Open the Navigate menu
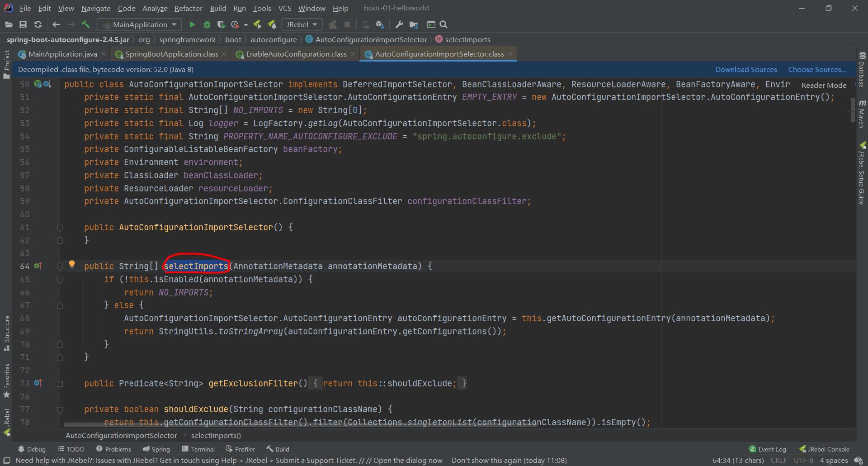The height and width of the screenshot is (466, 868). point(96,8)
